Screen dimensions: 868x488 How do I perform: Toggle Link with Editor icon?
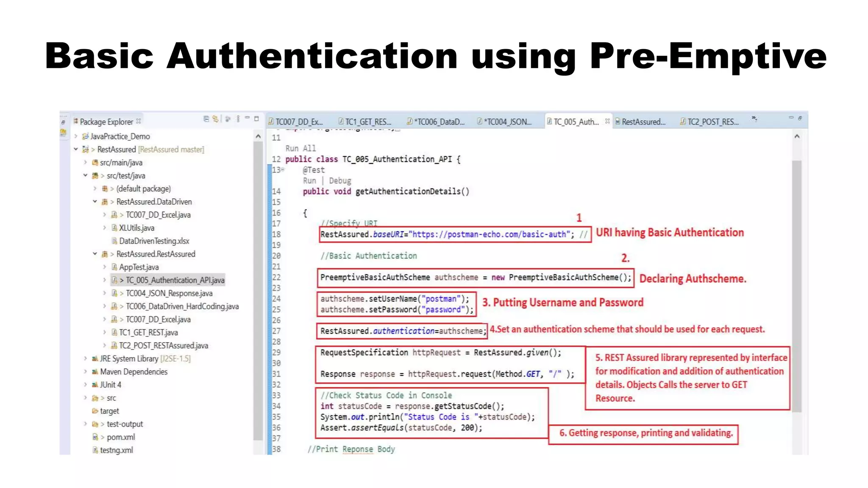pos(216,119)
